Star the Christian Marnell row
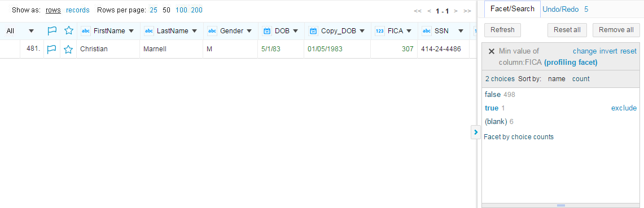Image resolution: width=644 pixels, height=208 pixels. tap(68, 49)
